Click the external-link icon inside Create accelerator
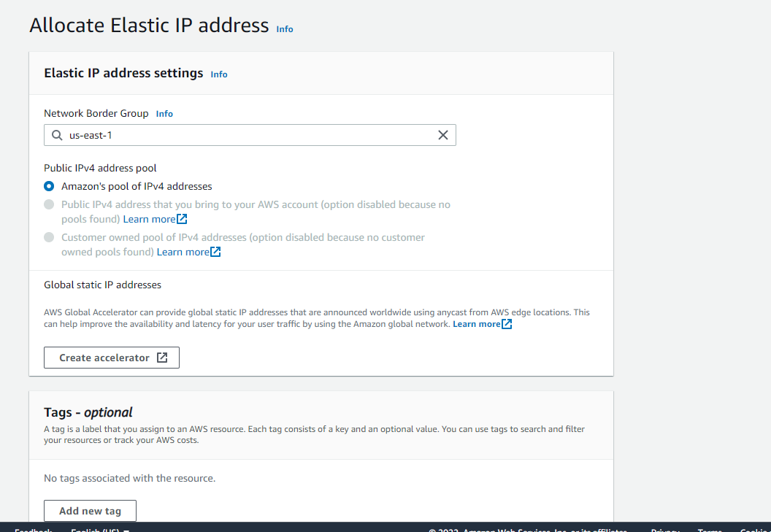Image resolution: width=771 pixels, height=532 pixels. pyautogui.click(x=162, y=358)
